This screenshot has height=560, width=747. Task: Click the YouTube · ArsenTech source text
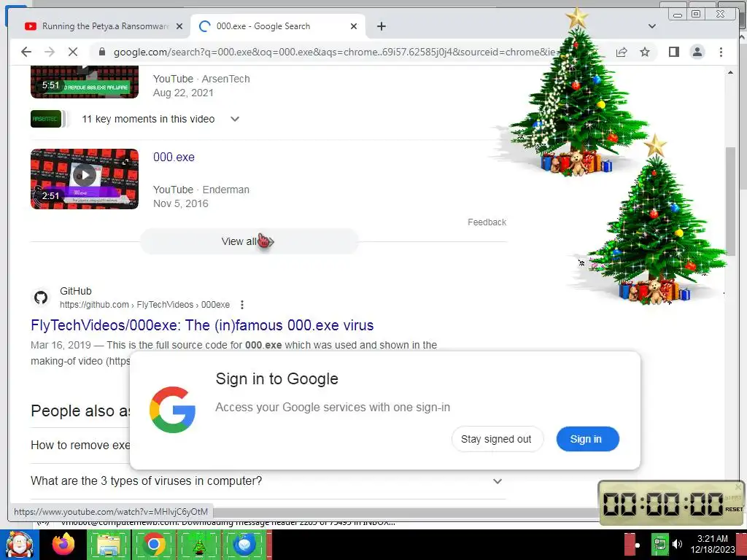(x=201, y=79)
